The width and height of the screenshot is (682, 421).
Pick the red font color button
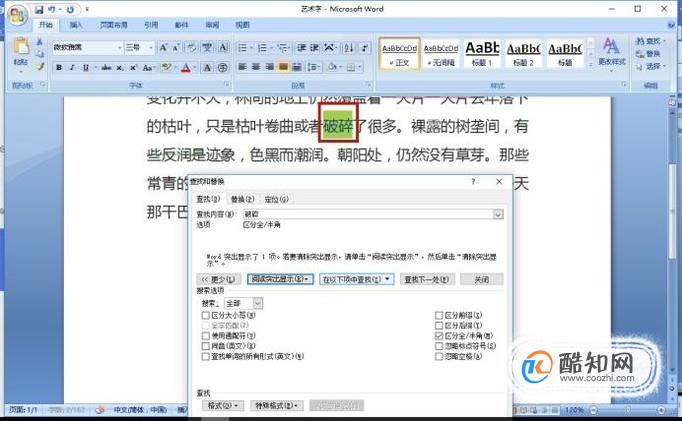tap(186, 67)
